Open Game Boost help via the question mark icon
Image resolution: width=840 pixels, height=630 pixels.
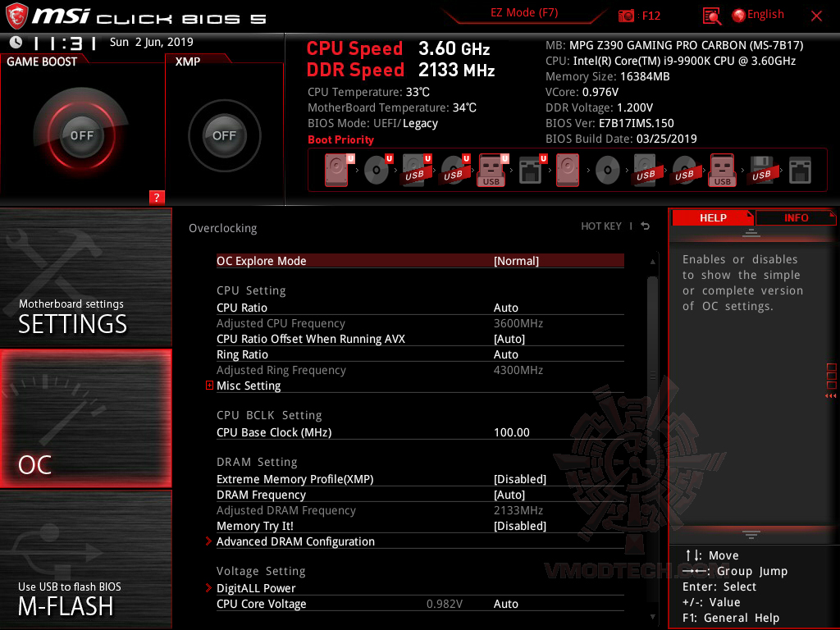[x=156, y=197]
